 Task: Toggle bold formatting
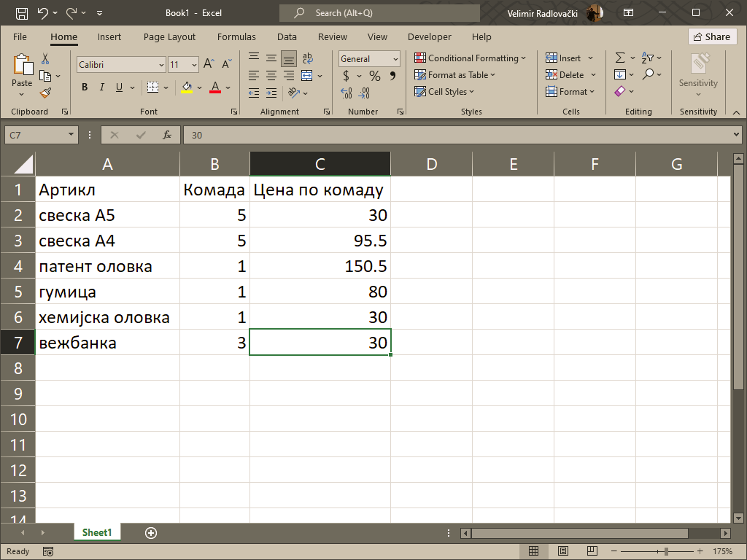click(85, 87)
